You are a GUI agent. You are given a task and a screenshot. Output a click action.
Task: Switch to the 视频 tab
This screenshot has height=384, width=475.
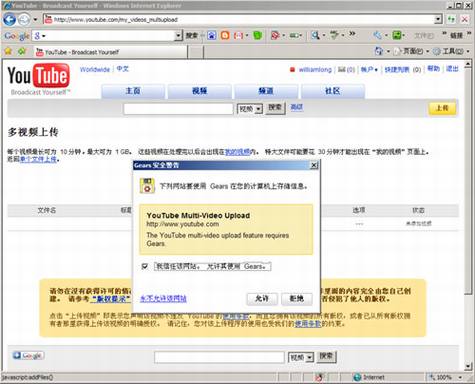point(199,91)
